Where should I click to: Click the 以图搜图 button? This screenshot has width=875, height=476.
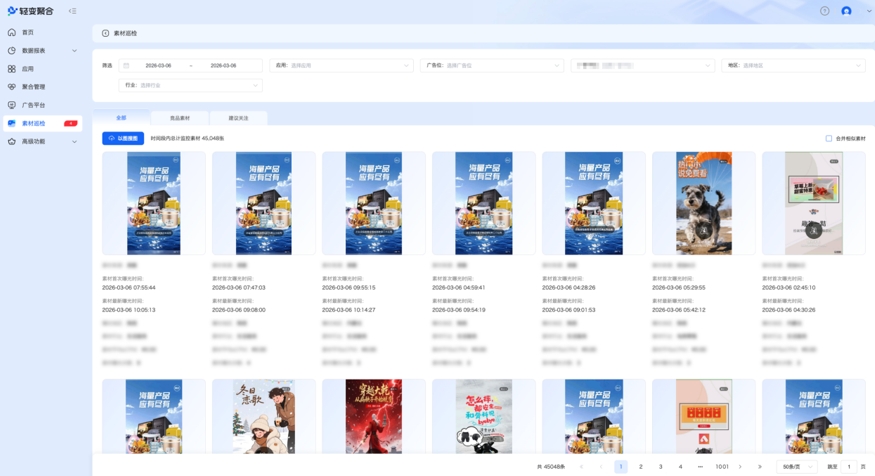123,139
